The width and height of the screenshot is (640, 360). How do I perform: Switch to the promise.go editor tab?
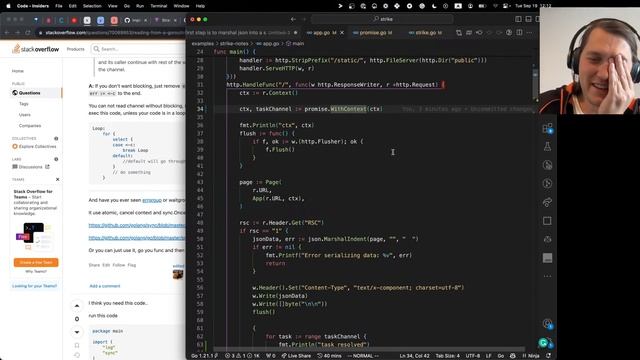[373, 32]
